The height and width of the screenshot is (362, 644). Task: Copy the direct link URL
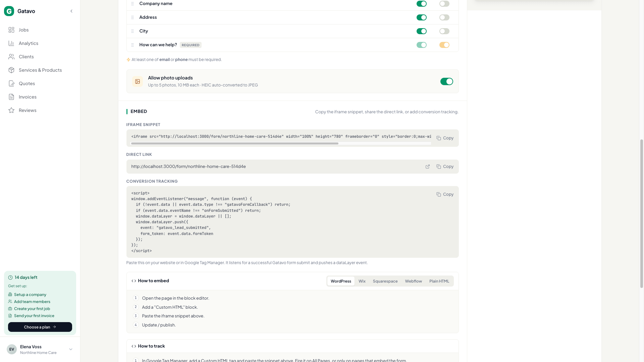(x=445, y=167)
